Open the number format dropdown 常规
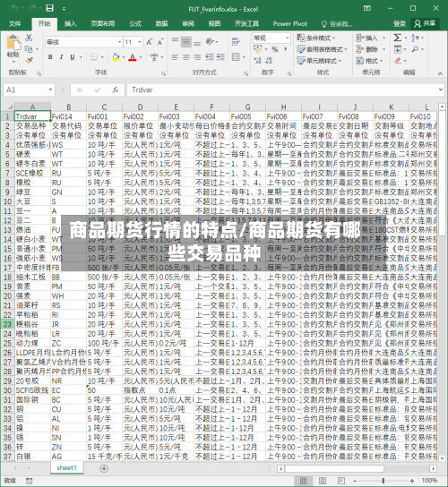Viewport: 448px width, 487px height. [288, 38]
